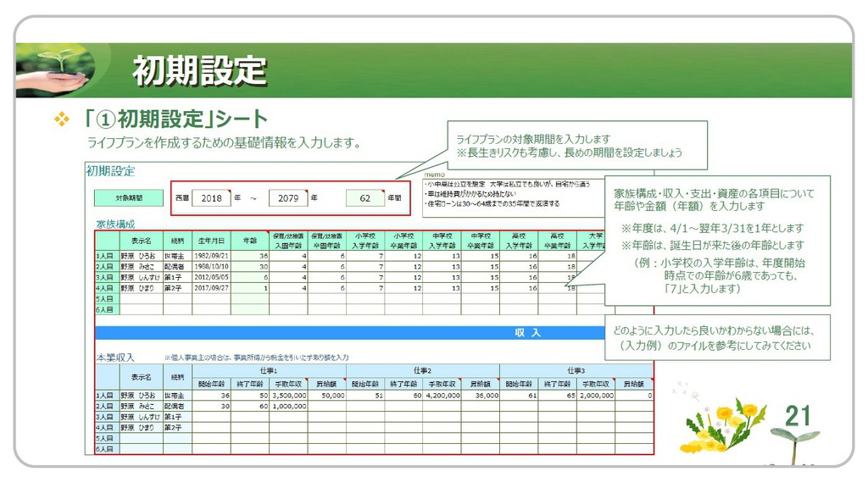Click the callout どのように入力したら良いかわからない場合には
Screen dimensions: 868x488
pyautogui.click(x=714, y=330)
